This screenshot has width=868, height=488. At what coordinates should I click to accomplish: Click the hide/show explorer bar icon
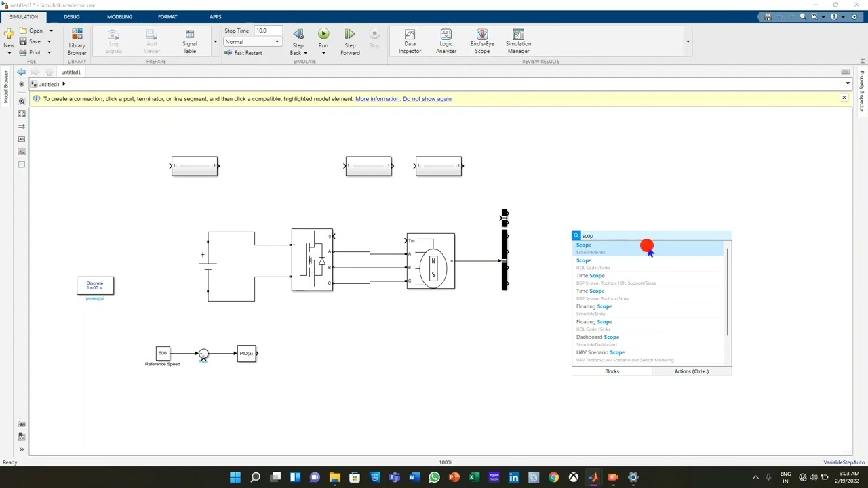coord(22,84)
